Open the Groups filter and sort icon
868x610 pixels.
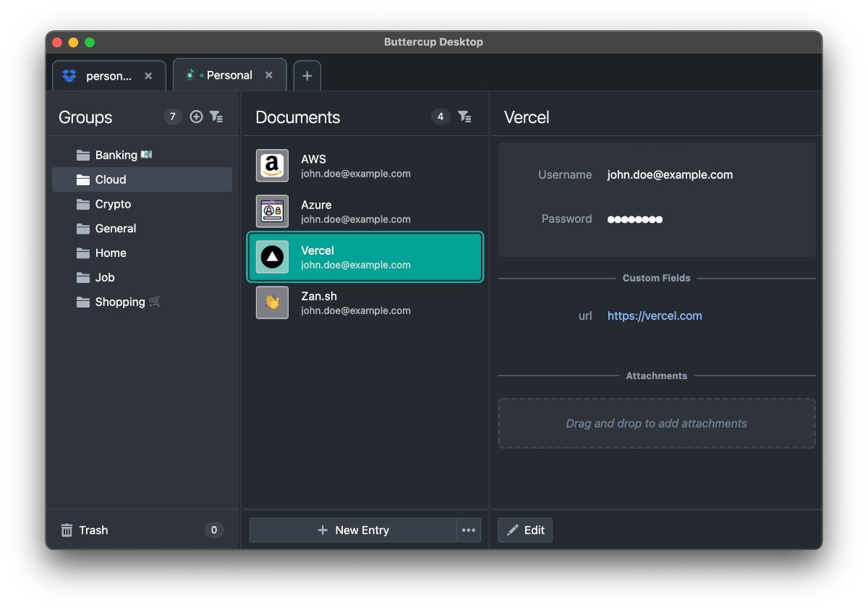pyautogui.click(x=216, y=117)
